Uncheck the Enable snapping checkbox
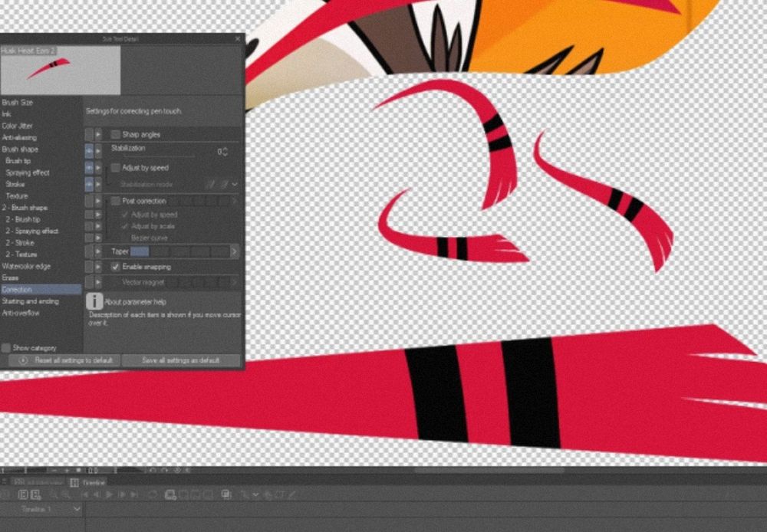The width and height of the screenshot is (767, 532). (116, 267)
